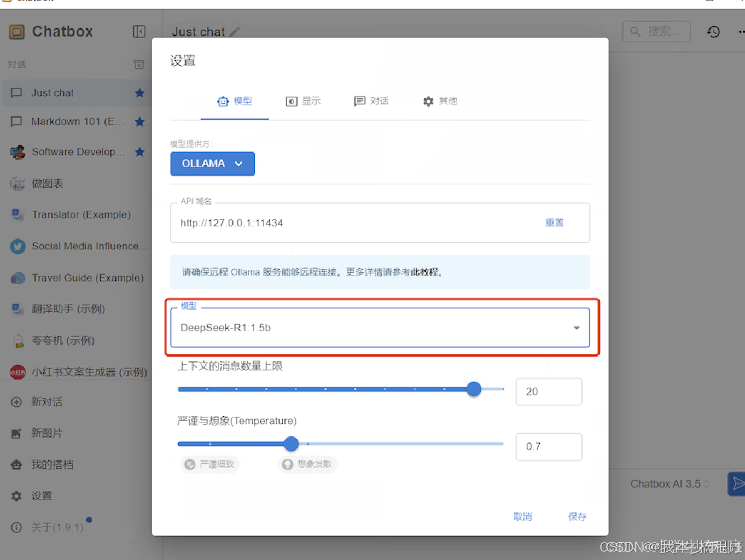Click the temperature value field 0.7
745x560 pixels.
click(549, 447)
